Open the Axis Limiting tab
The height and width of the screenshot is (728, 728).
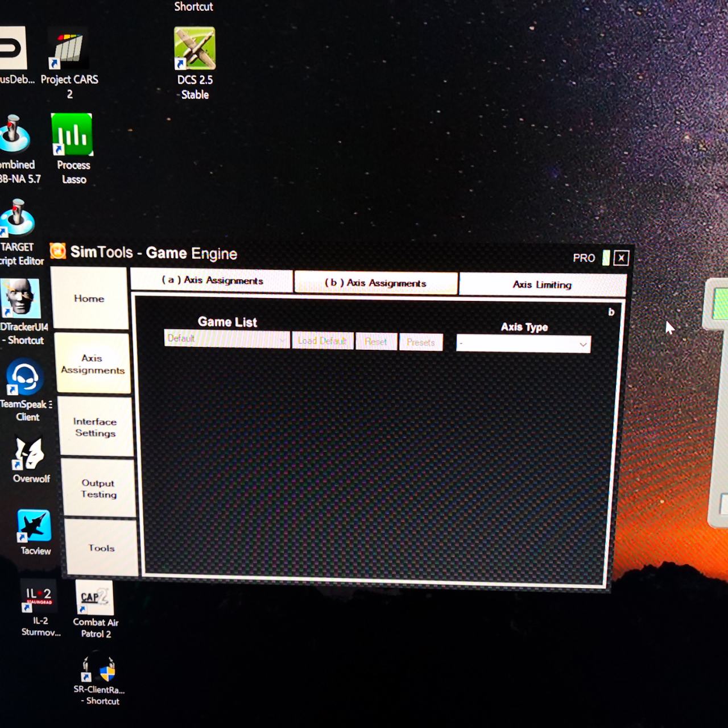[x=543, y=284]
